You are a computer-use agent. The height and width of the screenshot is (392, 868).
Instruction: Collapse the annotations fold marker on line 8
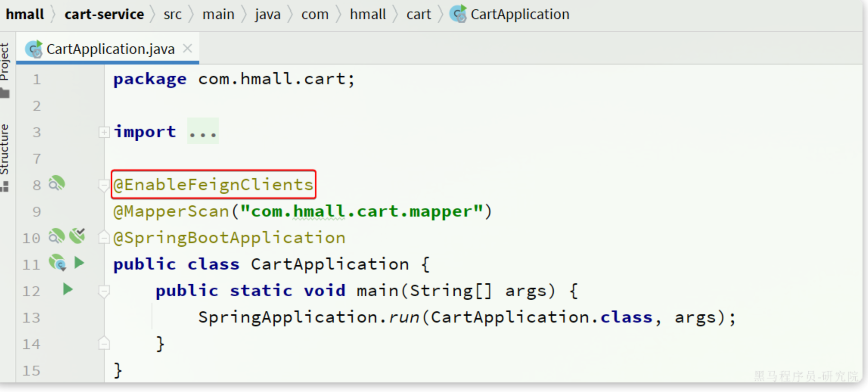[104, 185]
